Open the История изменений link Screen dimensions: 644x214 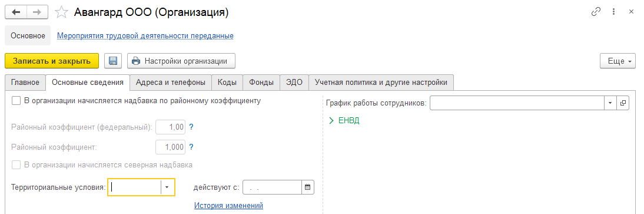228,205
